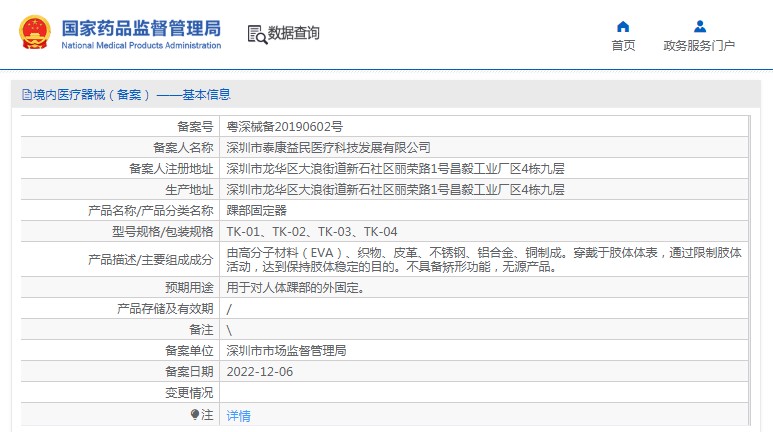Click the document icon beside 境内医疗器械
This screenshot has height=432, width=773.
click(27, 94)
